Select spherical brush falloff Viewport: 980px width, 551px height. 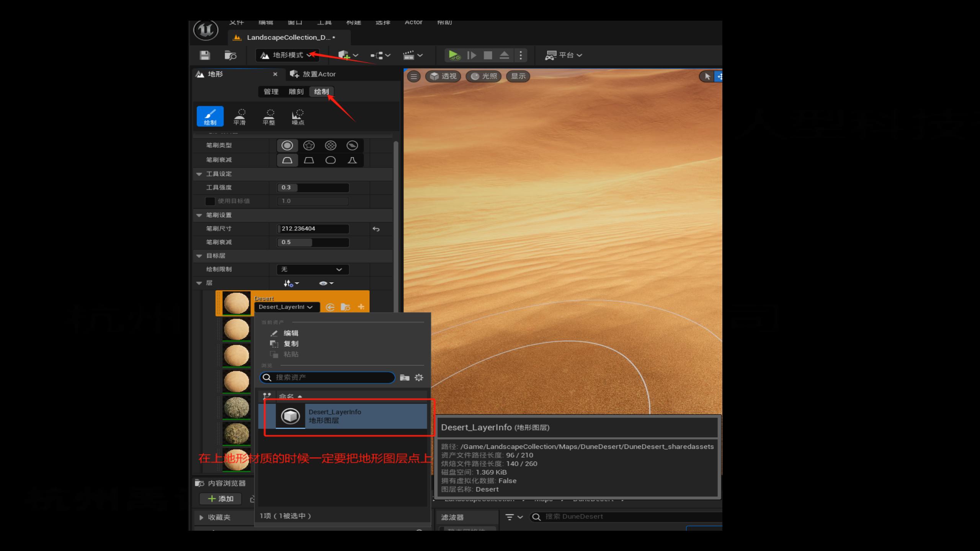pyautogui.click(x=330, y=160)
